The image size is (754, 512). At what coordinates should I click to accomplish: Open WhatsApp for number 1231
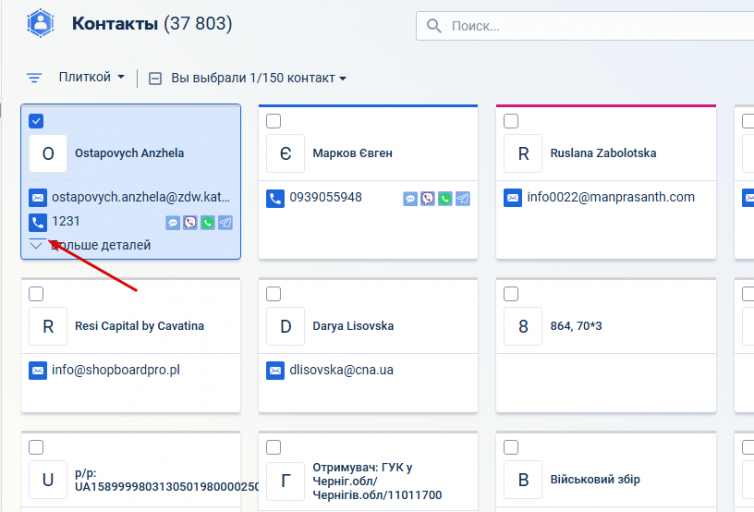208,223
